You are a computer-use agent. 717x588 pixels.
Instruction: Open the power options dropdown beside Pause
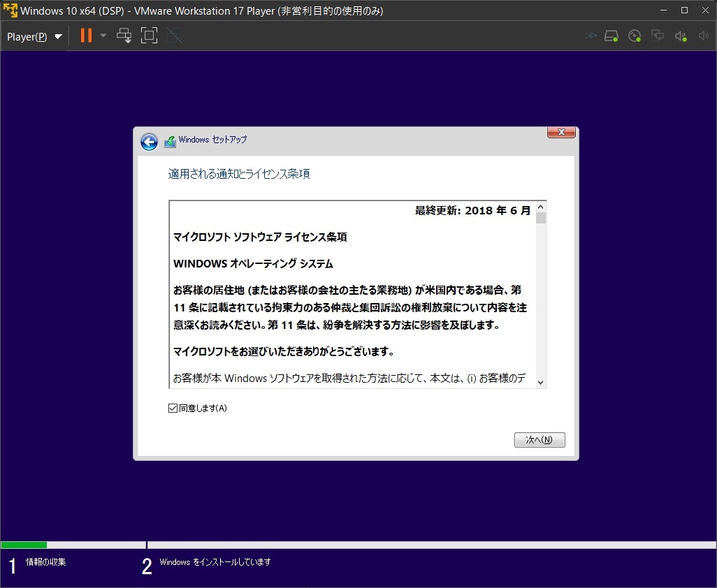(103, 35)
